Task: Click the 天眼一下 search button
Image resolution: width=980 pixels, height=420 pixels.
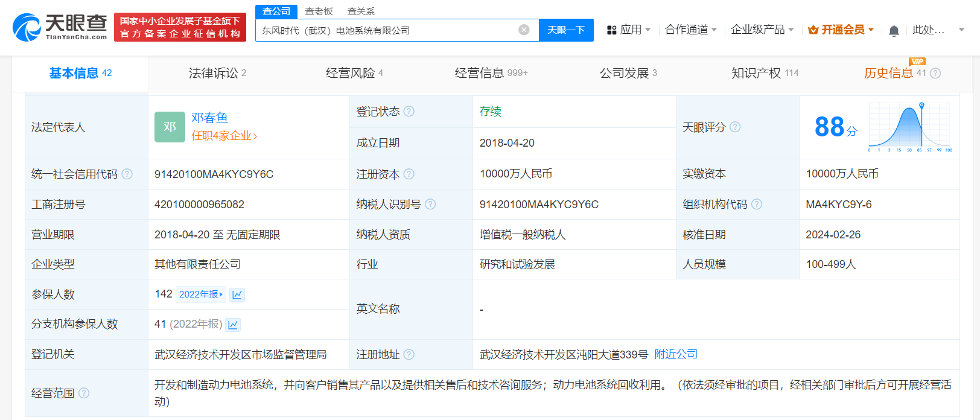Action: click(x=566, y=30)
